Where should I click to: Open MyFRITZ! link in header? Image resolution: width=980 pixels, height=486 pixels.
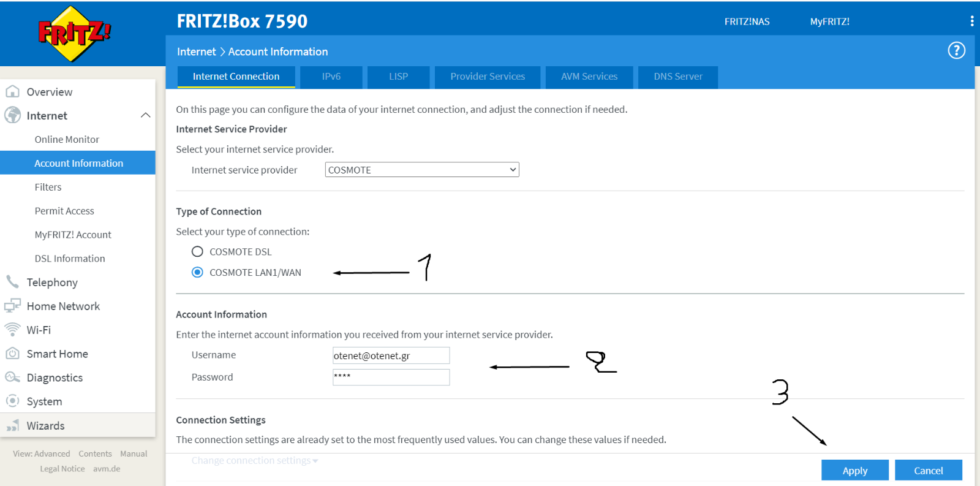(830, 21)
